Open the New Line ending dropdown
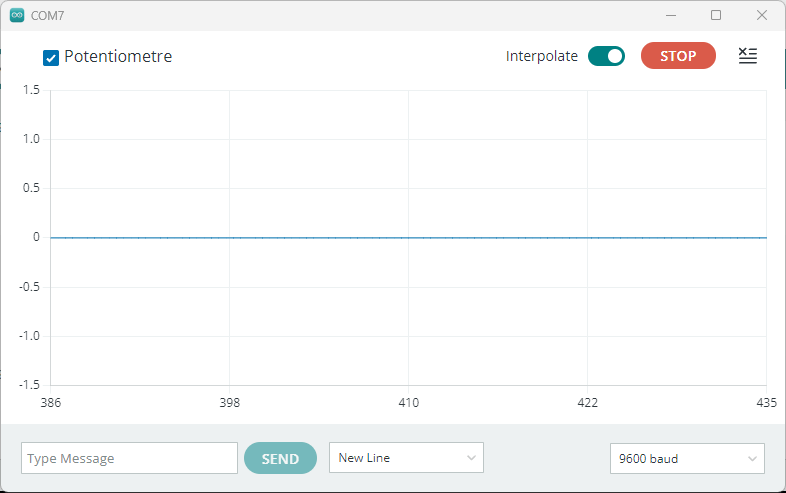Screen dimensions: 786x493 click(x=406, y=458)
